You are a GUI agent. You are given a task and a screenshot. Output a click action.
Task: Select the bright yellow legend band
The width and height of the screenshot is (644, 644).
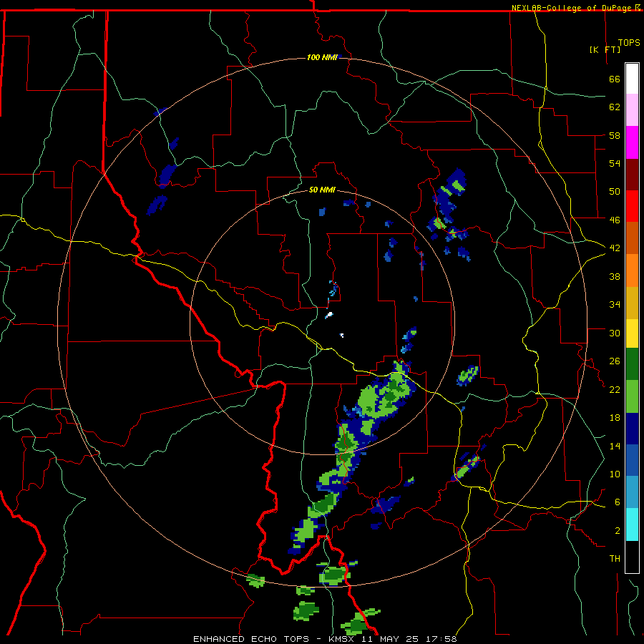click(x=632, y=333)
